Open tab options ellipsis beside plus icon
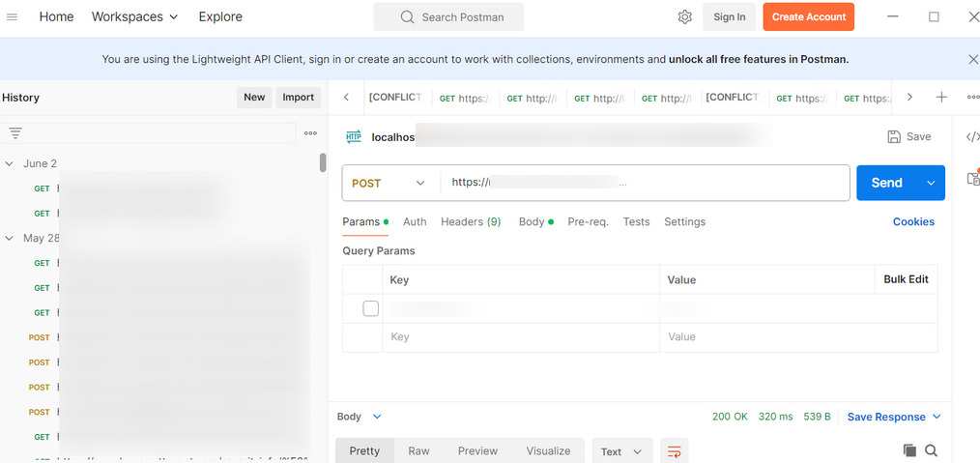Viewport: 980px width, 463px height. click(x=973, y=97)
